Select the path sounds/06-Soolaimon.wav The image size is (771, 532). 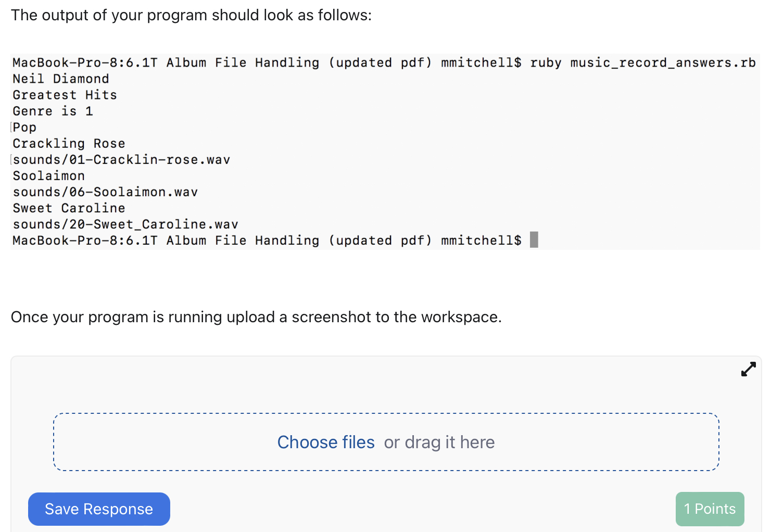[105, 192]
